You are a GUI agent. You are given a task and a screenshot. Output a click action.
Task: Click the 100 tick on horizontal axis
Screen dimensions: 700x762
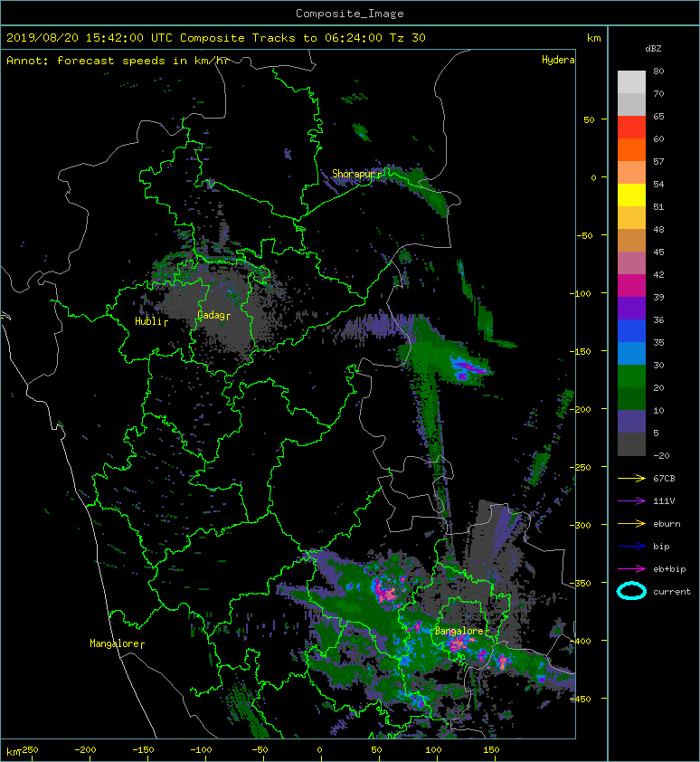pyautogui.click(x=433, y=750)
